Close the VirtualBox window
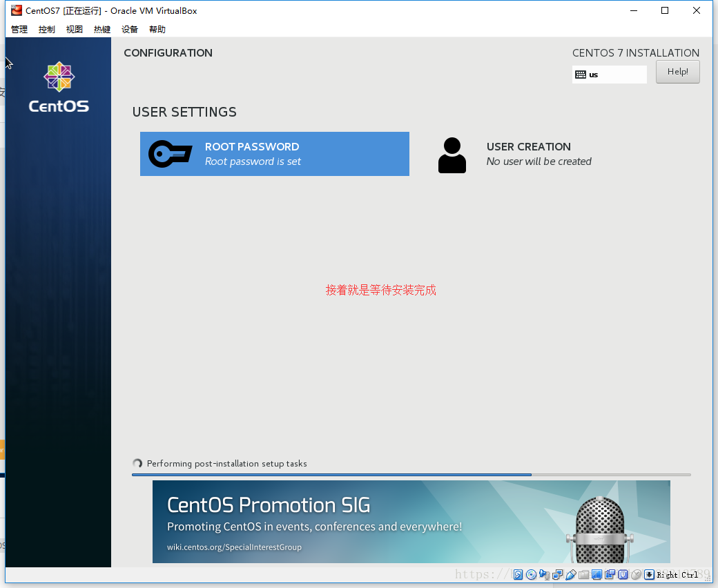This screenshot has width=718, height=588. [697, 10]
